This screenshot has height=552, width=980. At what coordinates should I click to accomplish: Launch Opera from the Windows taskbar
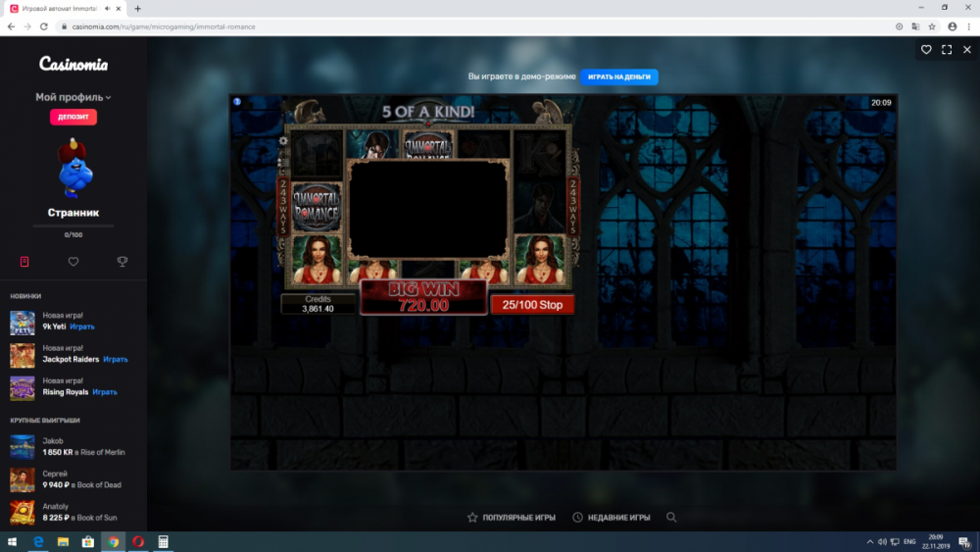point(138,541)
